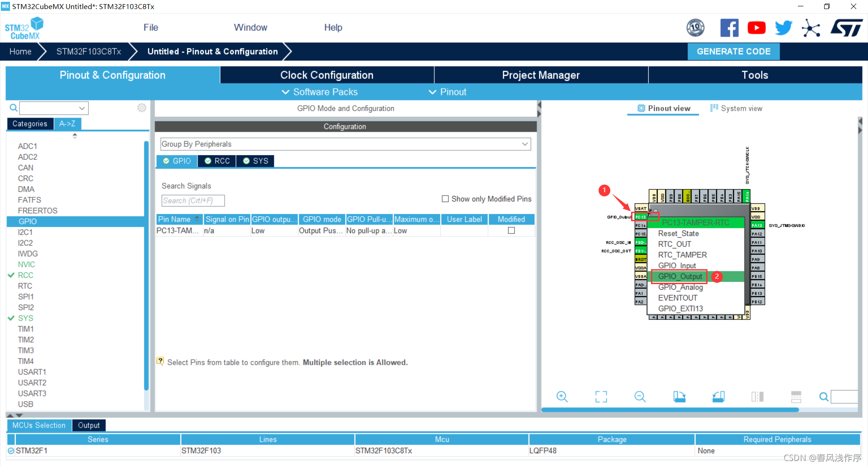Open the Facebook page icon

729,28
